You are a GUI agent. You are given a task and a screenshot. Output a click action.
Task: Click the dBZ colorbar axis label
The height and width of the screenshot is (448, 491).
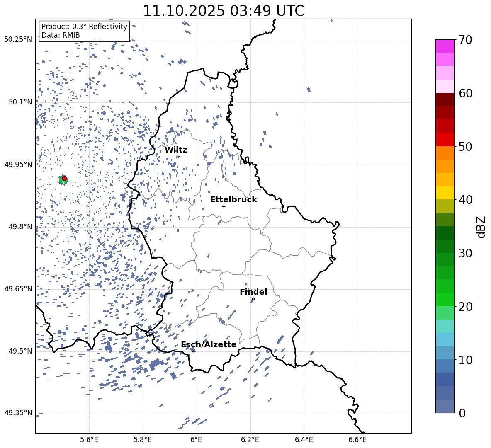pyautogui.click(x=481, y=227)
